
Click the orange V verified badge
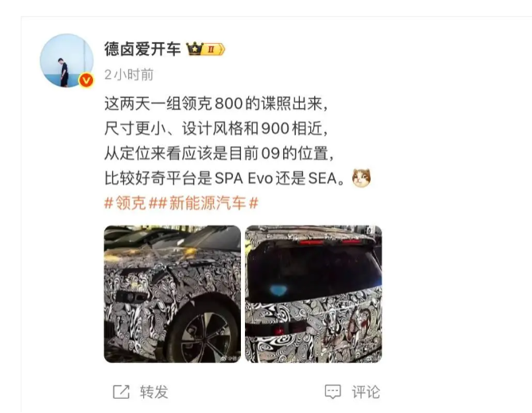click(86, 80)
